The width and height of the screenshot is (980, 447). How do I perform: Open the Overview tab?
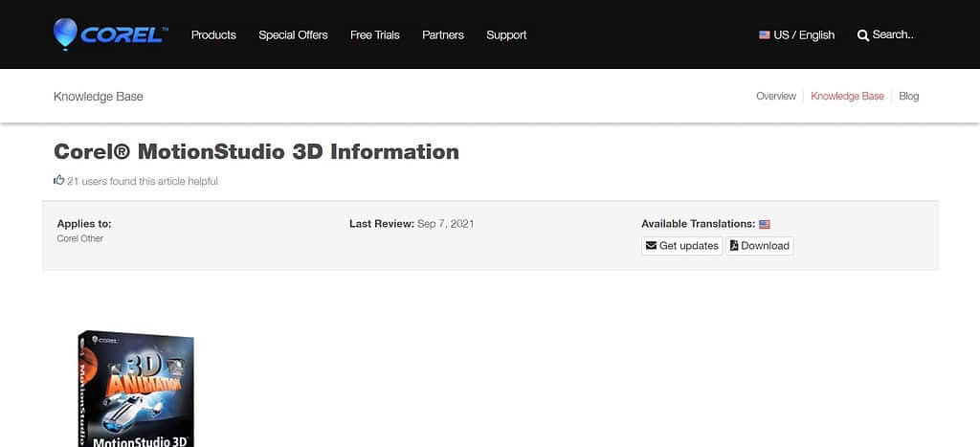coord(776,97)
